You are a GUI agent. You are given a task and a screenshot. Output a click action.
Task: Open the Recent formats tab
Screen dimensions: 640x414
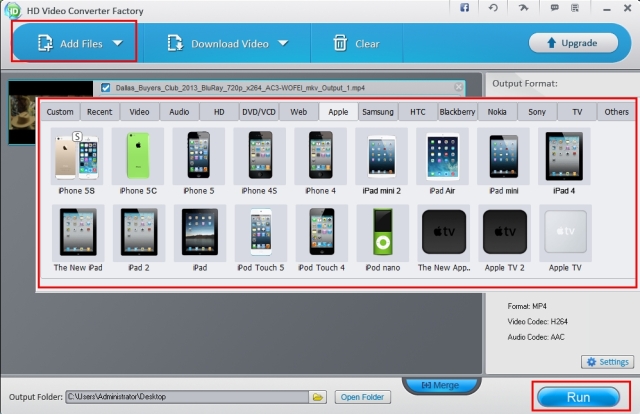(x=100, y=112)
